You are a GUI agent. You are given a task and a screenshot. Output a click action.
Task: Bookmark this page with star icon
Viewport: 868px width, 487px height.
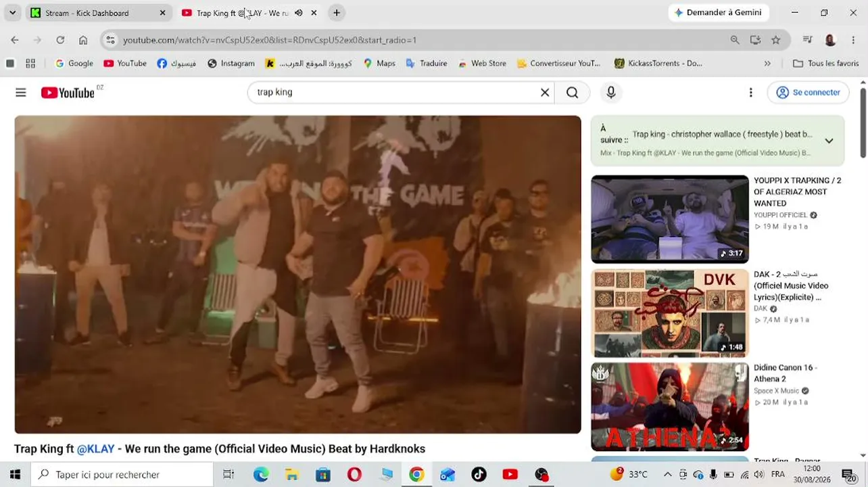776,40
